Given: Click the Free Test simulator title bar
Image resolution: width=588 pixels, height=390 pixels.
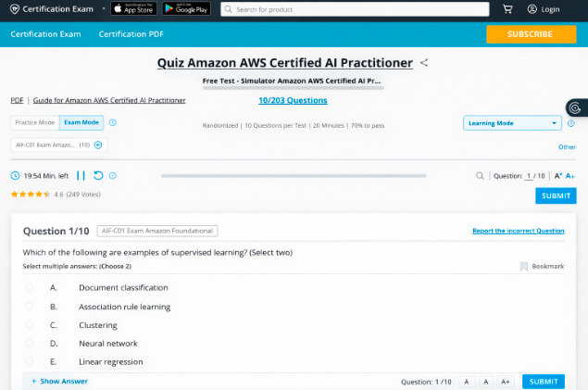Looking at the screenshot, I should 294,81.
